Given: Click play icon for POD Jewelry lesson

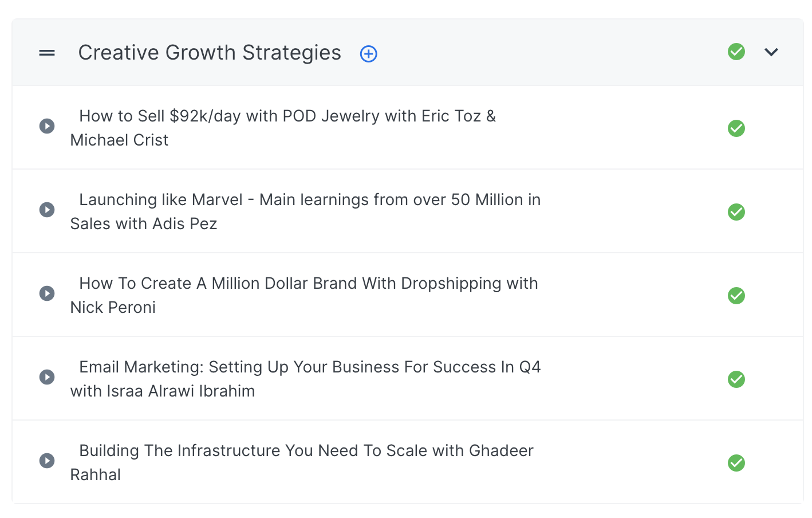Looking at the screenshot, I should pyautogui.click(x=47, y=126).
